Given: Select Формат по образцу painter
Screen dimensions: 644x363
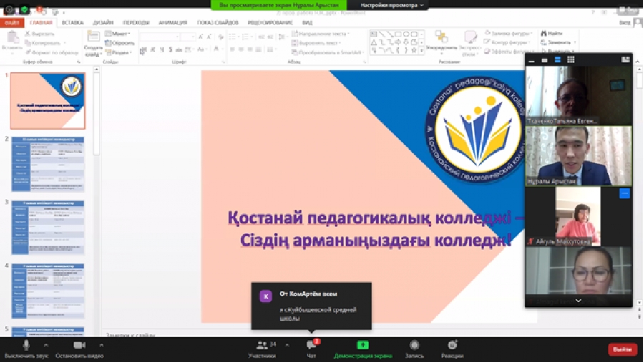Looking at the screenshot, I should pyautogui.click(x=52, y=52).
